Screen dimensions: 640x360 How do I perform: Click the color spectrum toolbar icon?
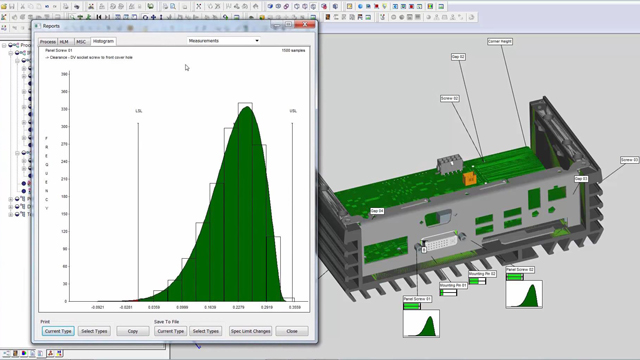(x=430, y=7)
